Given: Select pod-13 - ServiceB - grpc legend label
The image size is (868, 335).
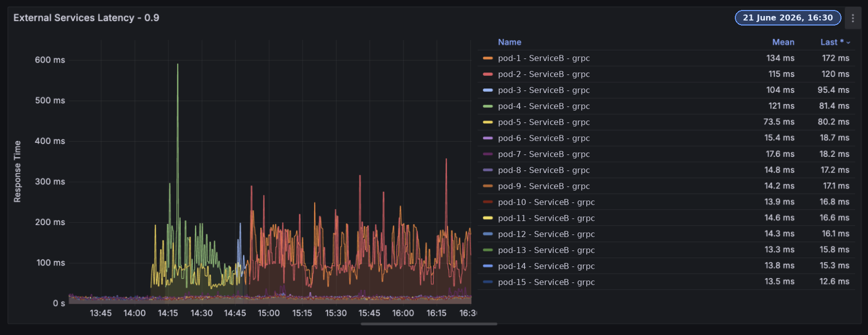Looking at the screenshot, I should pyautogui.click(x=546, y=250).
